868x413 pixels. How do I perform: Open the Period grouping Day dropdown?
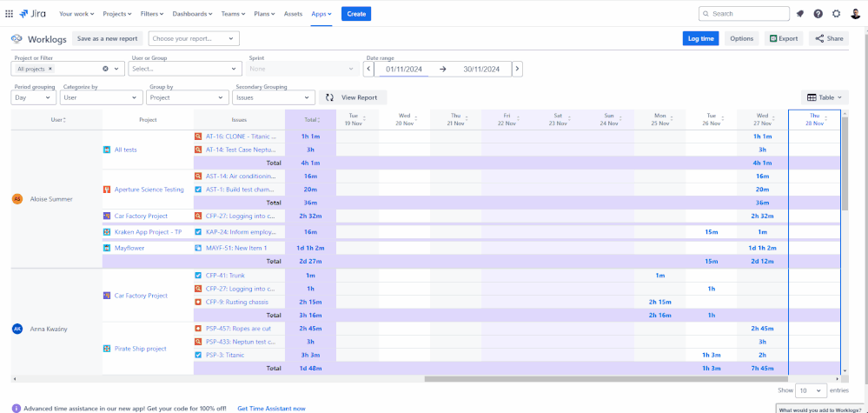[33, 97]
